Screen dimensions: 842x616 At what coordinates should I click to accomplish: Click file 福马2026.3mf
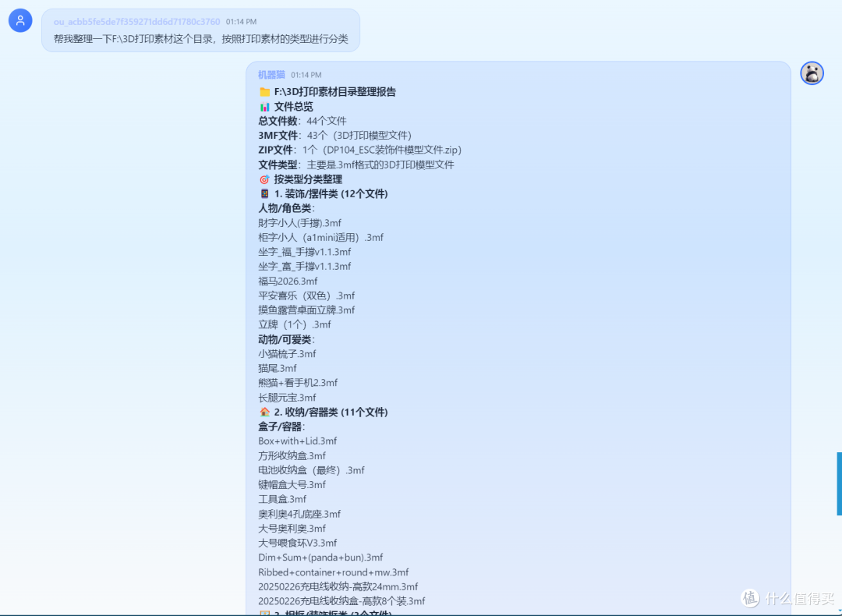pos(288,281)
